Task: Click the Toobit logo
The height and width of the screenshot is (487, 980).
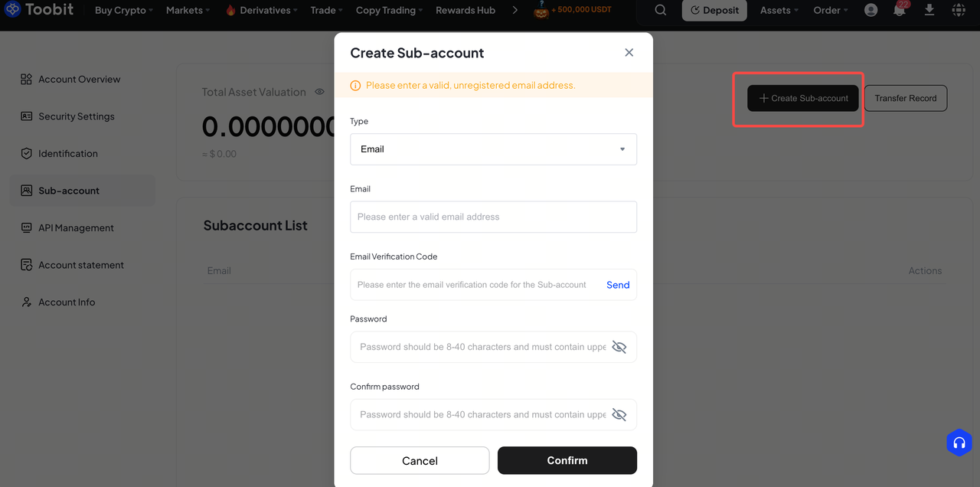Action: [39, 10]
